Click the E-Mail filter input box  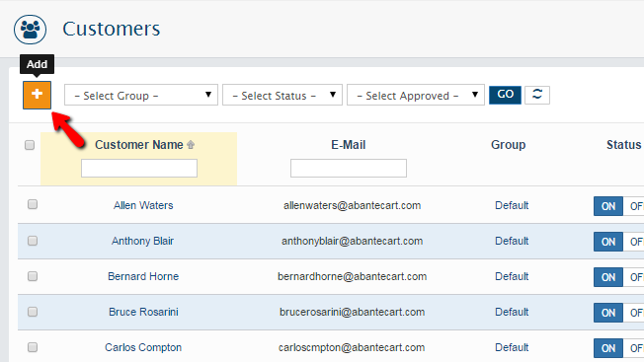click(349, 168)
